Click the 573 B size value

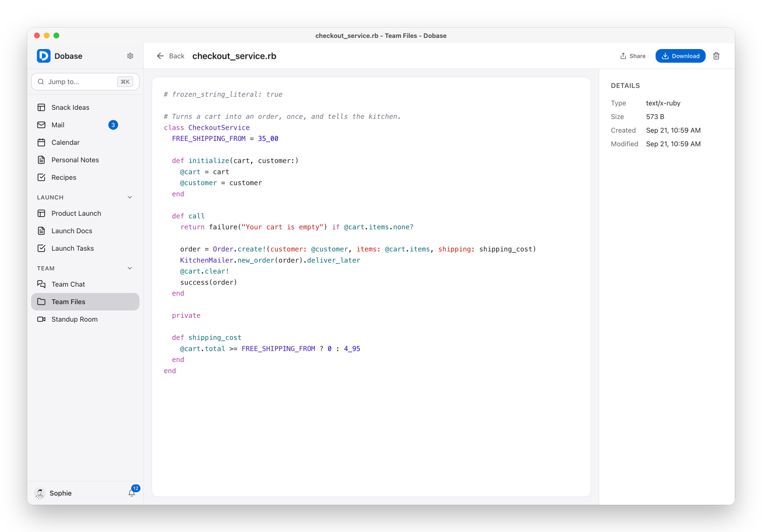[655, 117]
